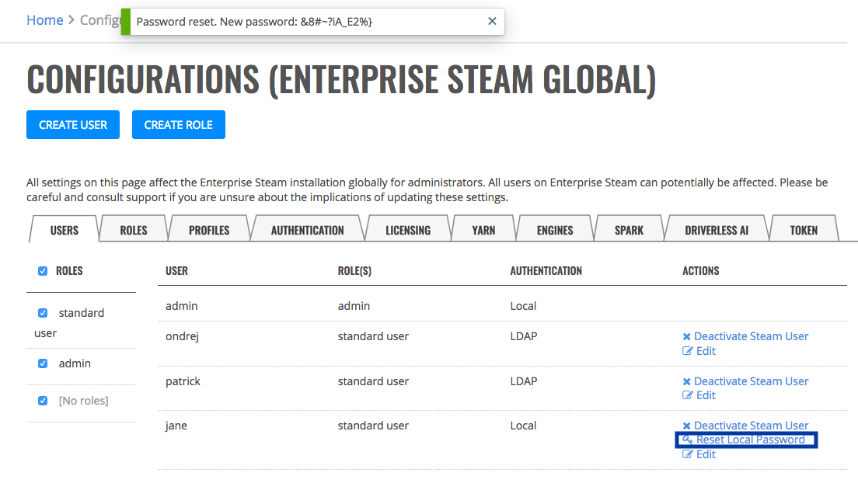
Task: Select the patrick username cell
Action: pos(183,381)
